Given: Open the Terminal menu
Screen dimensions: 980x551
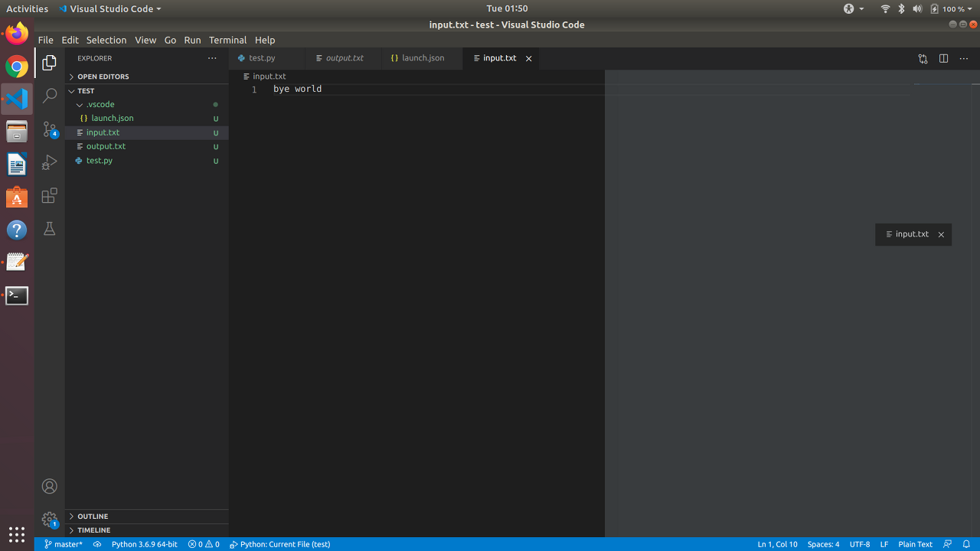Looking at the screenshot, I should point(227,40).
